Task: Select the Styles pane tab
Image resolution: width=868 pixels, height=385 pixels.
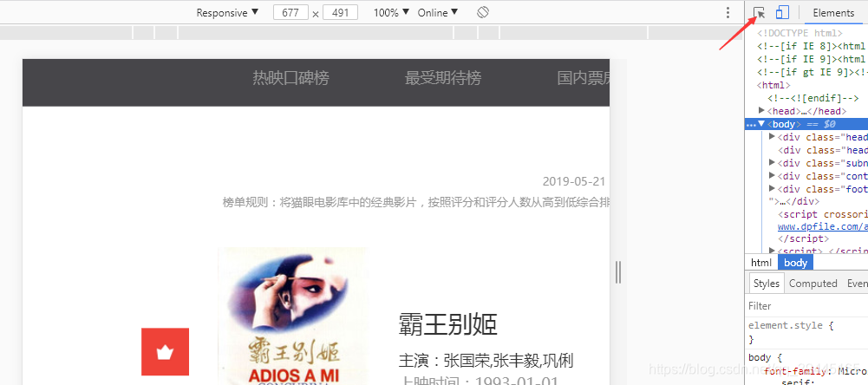Action: pyautogui.click(x=767, y=283)
